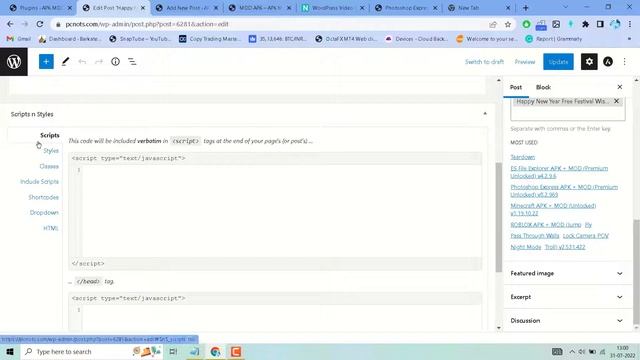Expand the Discussion panel
The width and height of the screenshot is (640, 360).
(568, 321)
